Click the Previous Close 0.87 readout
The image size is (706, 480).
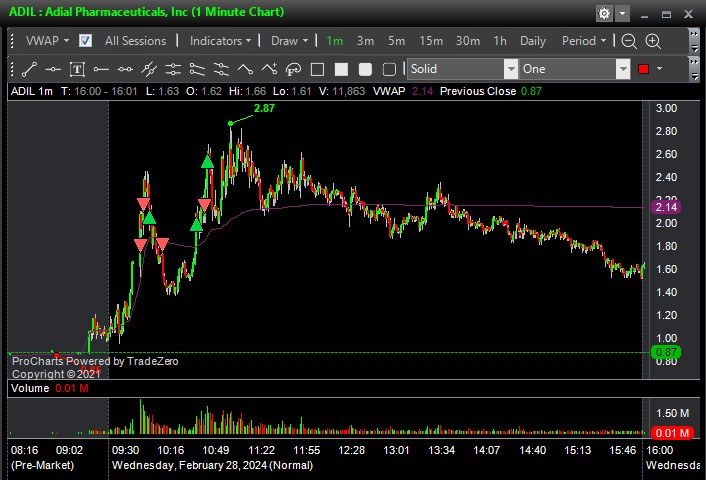491,91
